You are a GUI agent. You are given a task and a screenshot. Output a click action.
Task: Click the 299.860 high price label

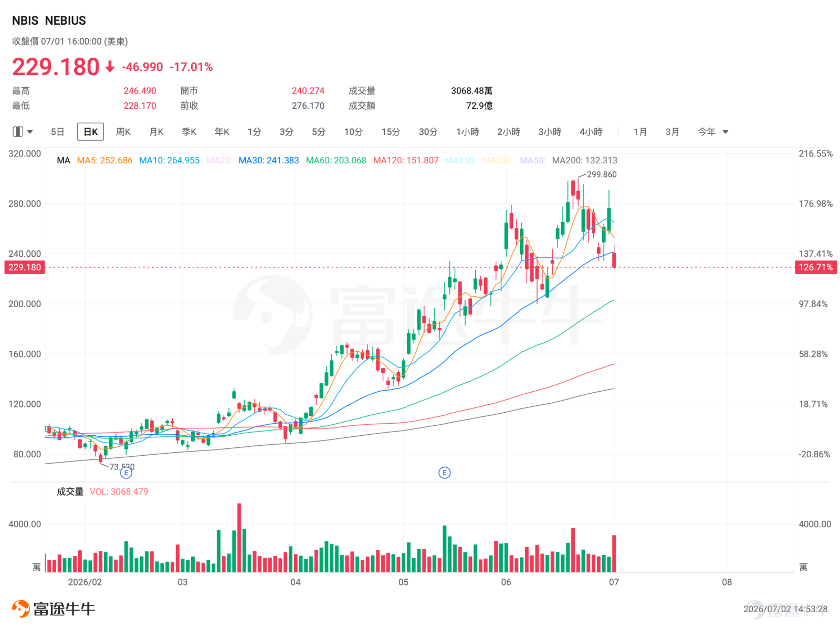click(602, 174)
